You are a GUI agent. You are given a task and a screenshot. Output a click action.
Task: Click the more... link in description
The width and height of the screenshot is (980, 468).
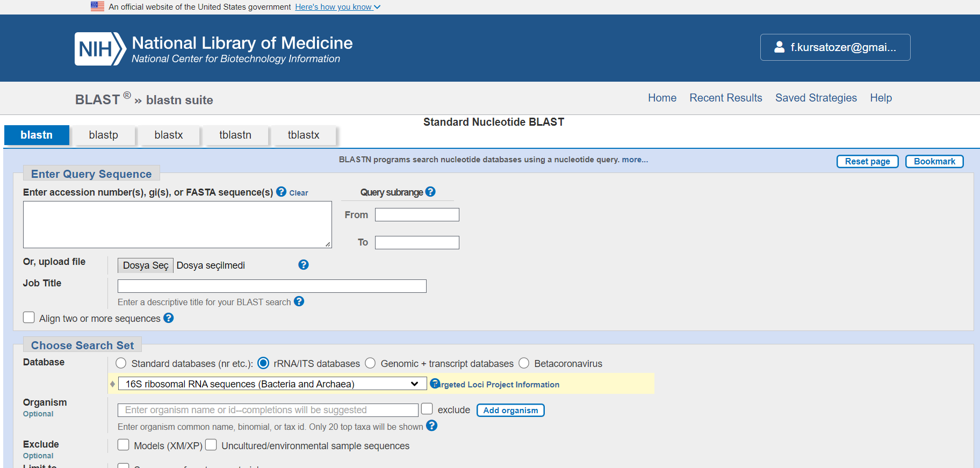coord(635,160)
